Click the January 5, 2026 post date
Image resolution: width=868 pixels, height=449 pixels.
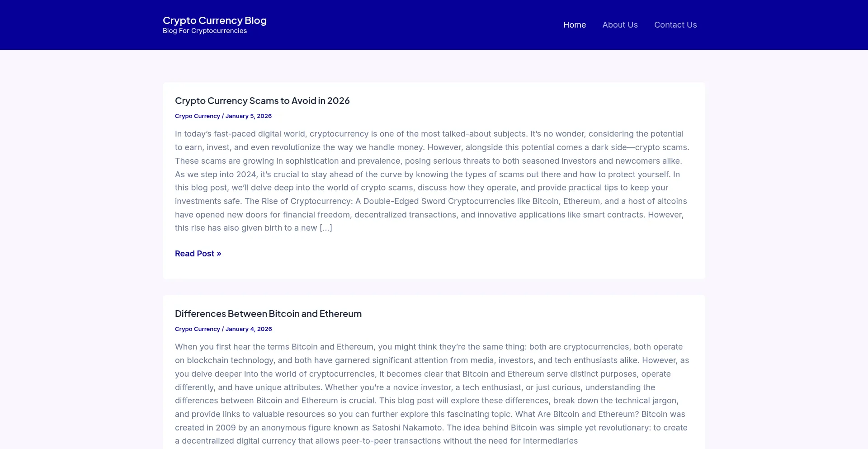(248, 116)
